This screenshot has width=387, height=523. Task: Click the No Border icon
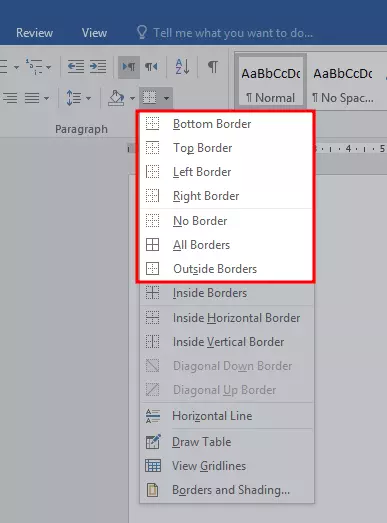(x=152, y=220)
